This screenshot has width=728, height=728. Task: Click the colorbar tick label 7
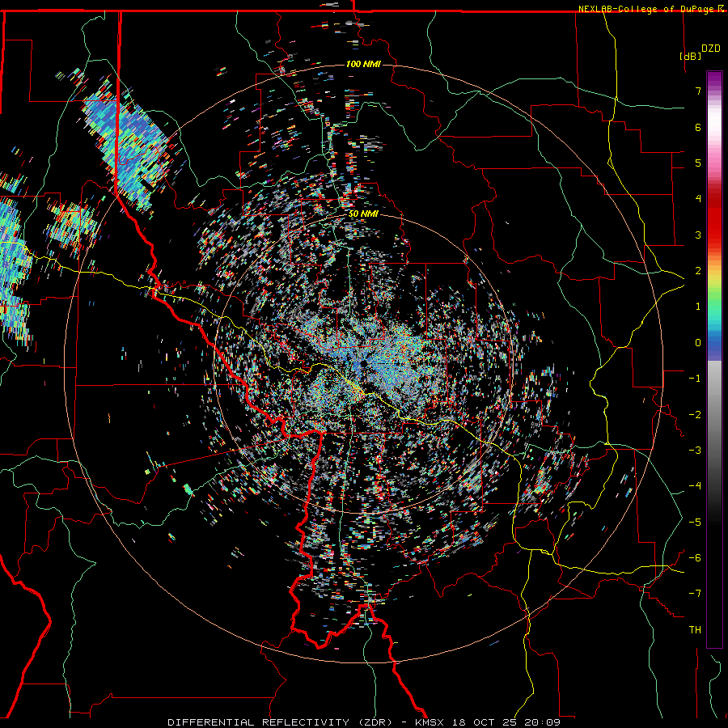point(698,91)
